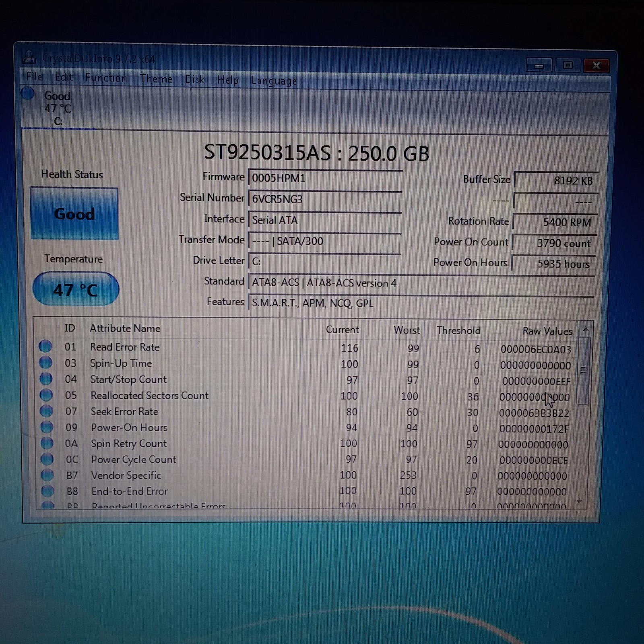Screen dimensions: 644x644
Task: Click the Interface field Serial ATA
Action: pos(325,220)
